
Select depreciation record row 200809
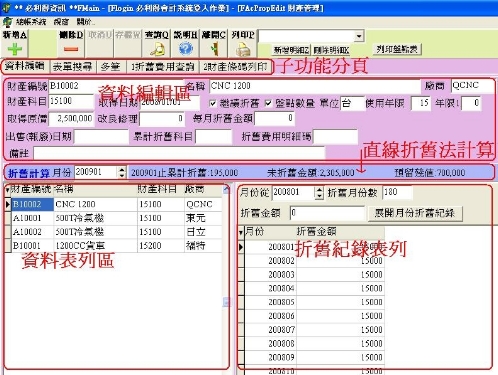click(311, 357)
